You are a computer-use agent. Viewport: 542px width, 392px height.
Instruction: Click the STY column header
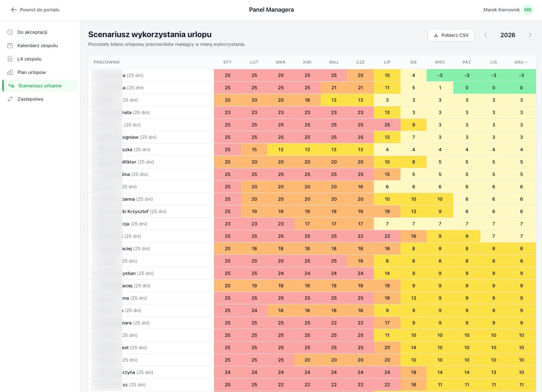pos(227,62)
